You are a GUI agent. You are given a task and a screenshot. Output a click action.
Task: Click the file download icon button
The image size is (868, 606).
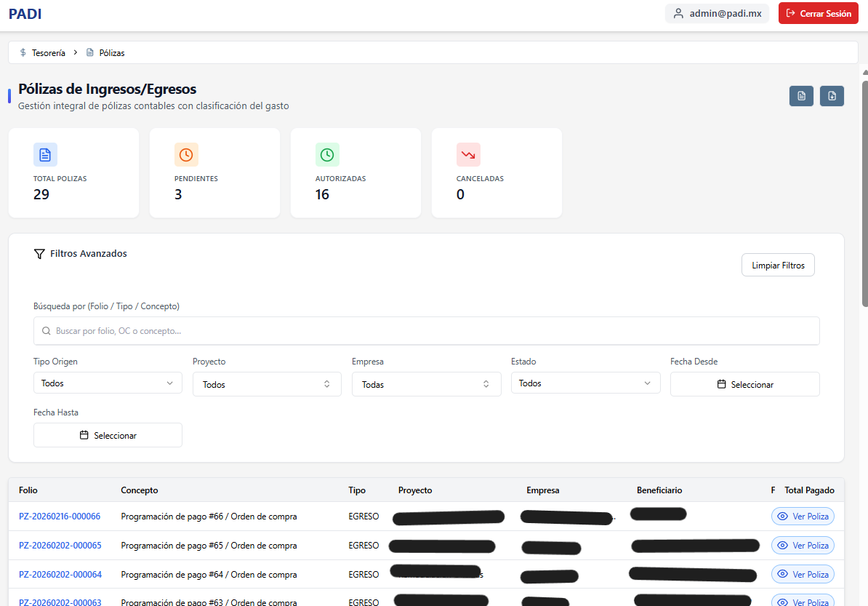pos(832,96)
